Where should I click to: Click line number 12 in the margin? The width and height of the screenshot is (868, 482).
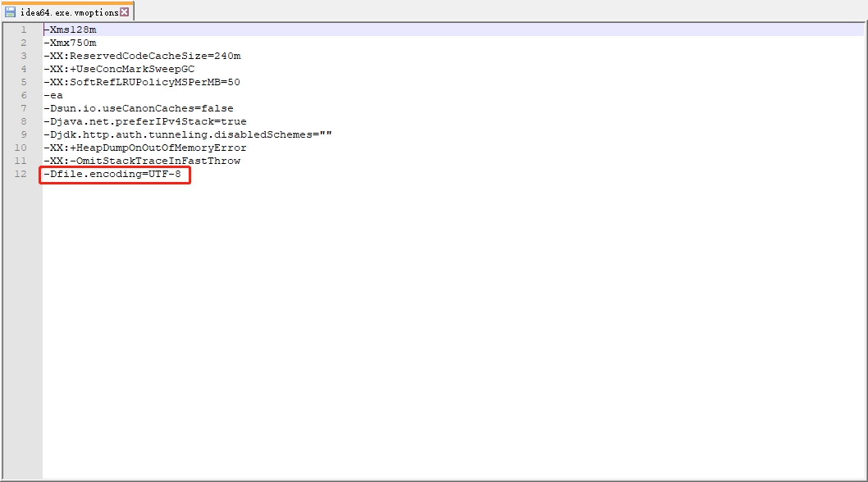[x=21, y=175]
